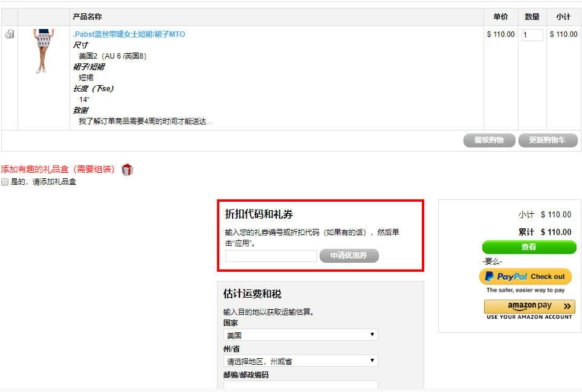The image size is (582, 392).
Task: Click the 添加有趣的礼品盒 red text
Action: (x=57, y=170)
